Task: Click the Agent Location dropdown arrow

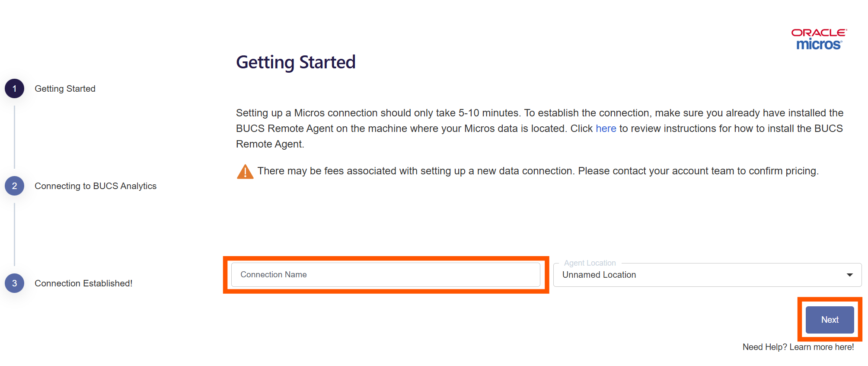Action: [x=849, y=275]
